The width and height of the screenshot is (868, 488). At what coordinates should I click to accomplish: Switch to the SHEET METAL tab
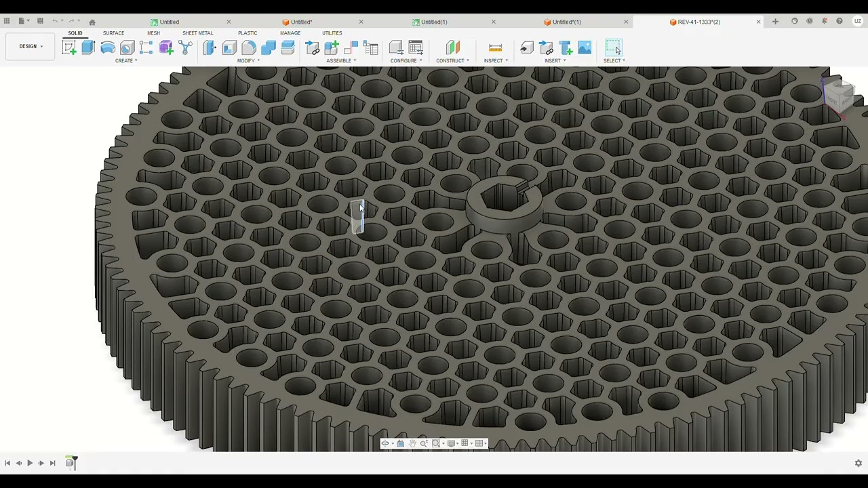click(197, 33)
